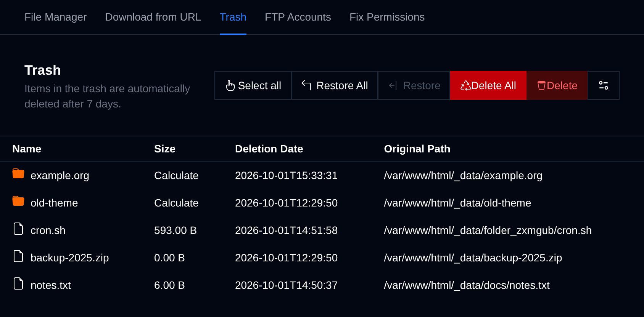Select the example.org row name
Image resolution: width=644 pixels, height=317 pixels.
point(60,175)
